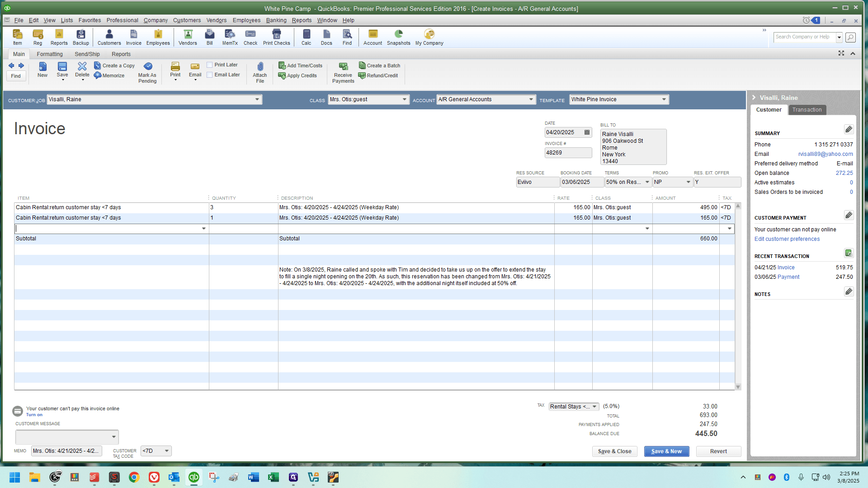Click the New invoice icon
868x488 pixels.
(x=42, y=70)
